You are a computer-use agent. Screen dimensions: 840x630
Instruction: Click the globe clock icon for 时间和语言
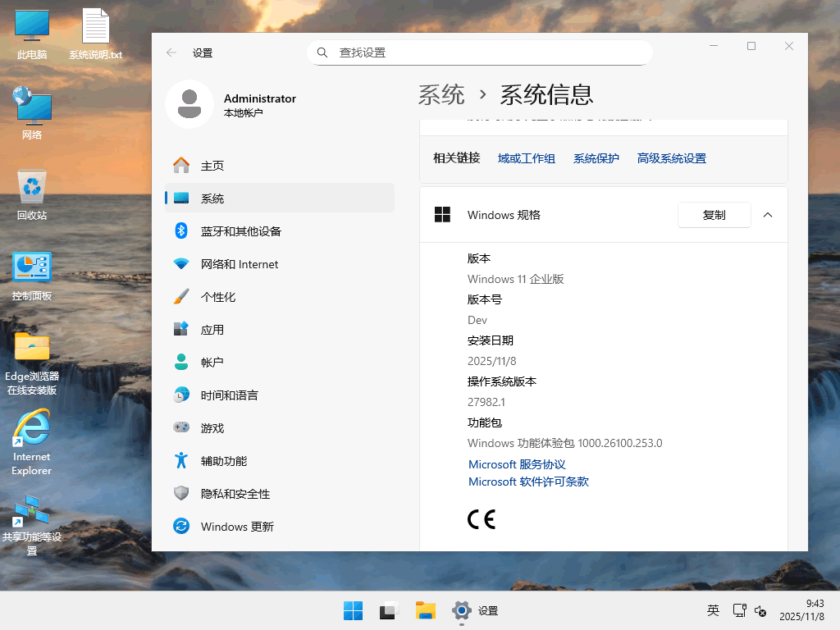tap(181, 395)
